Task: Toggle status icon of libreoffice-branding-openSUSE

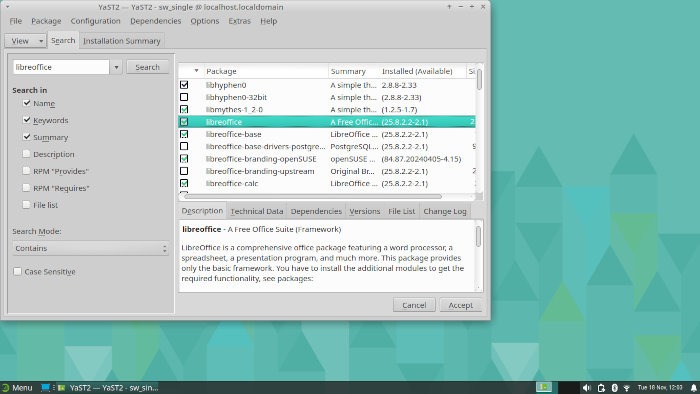Action: 184,158
